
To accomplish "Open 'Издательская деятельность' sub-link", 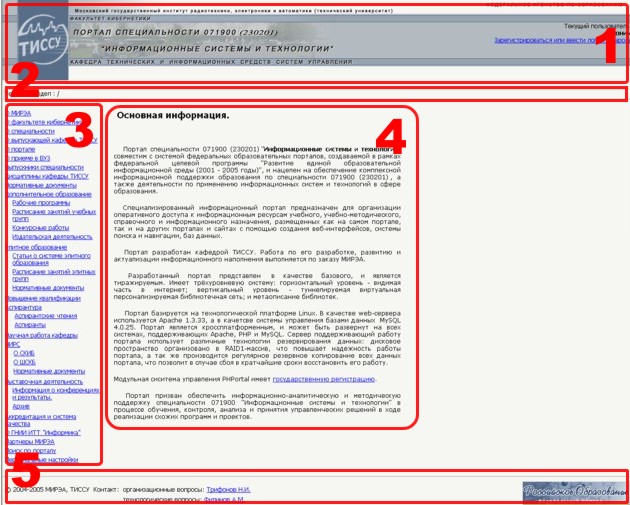I will 52,237.
